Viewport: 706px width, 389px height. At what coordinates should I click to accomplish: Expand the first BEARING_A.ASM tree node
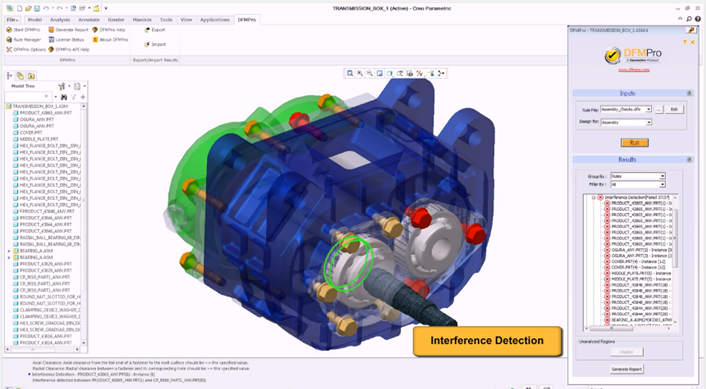coord(9,251)
